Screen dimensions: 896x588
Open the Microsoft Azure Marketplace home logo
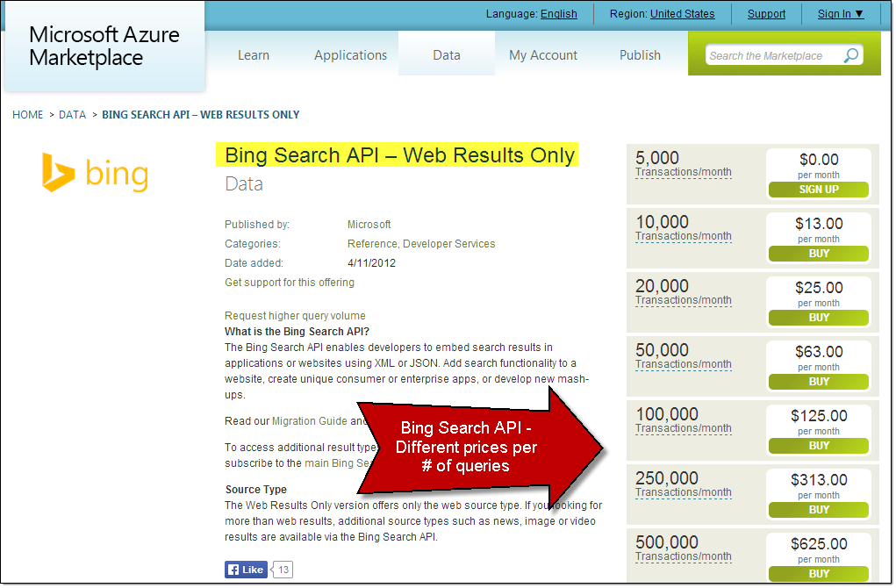[104, 46]
